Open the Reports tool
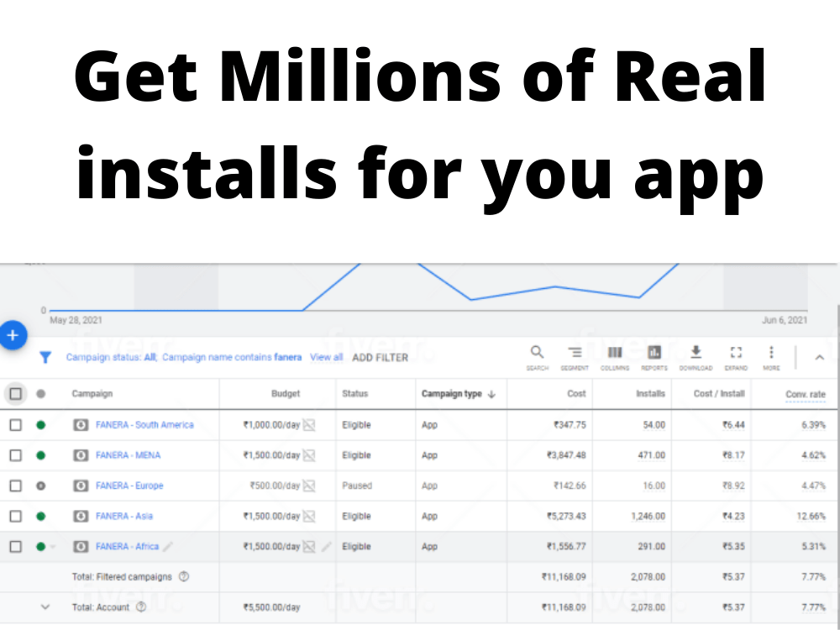Viewport: 840px width, 630px height. point(654,358)
